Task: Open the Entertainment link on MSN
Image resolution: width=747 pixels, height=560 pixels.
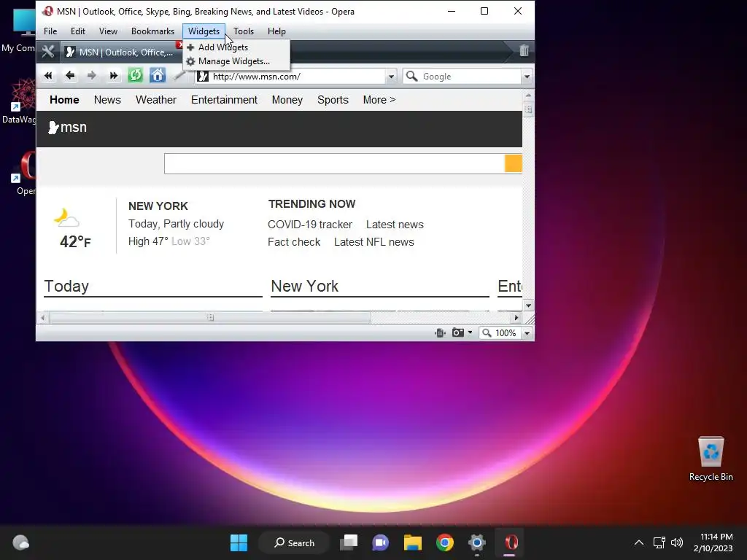Action: coord(224,99)
